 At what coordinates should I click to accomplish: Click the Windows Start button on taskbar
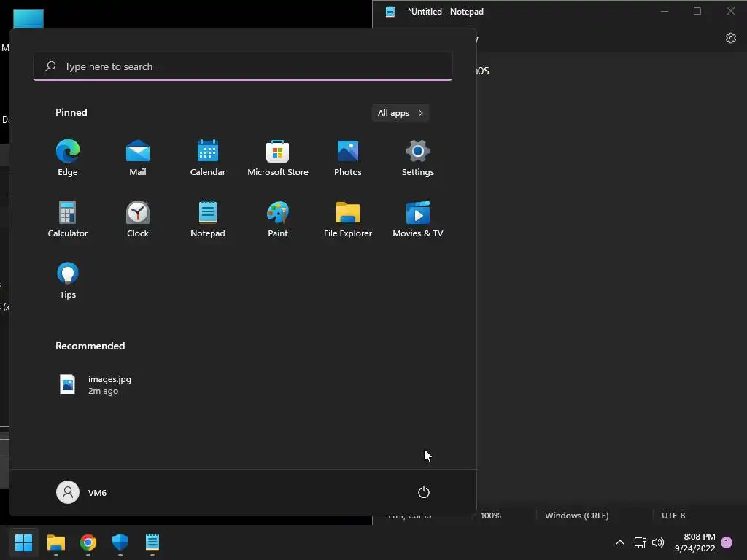23,542
